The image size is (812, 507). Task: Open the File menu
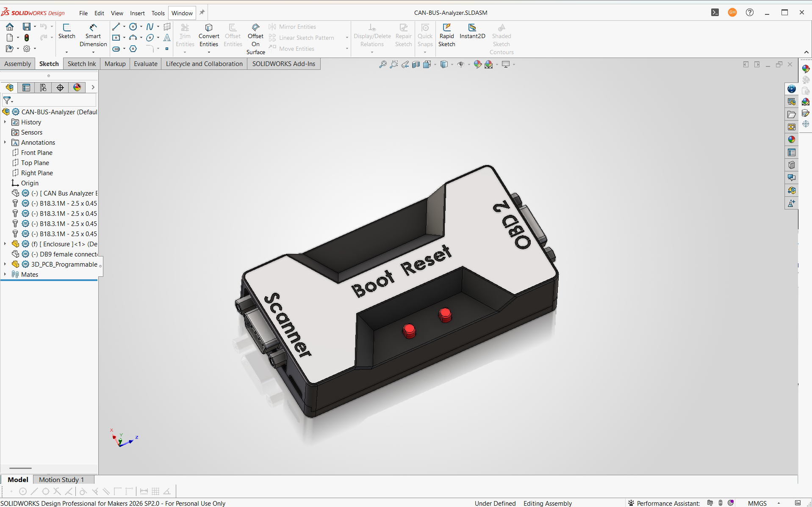(x=83, y=13)
